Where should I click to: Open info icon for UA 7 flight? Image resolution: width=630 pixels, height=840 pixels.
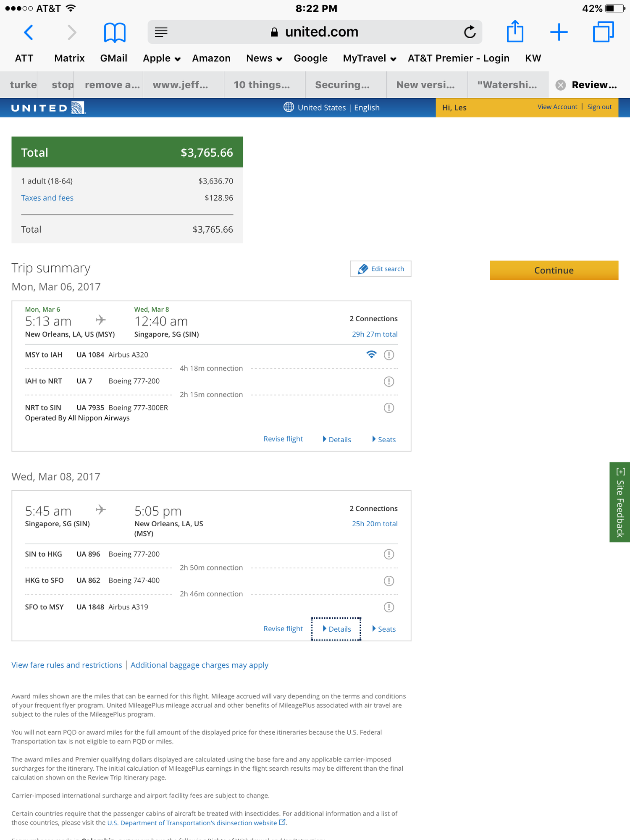(389, 381)
